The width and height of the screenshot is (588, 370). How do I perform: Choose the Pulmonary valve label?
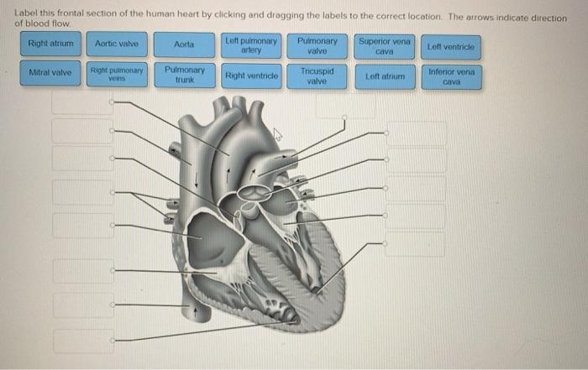coord(318,46)
